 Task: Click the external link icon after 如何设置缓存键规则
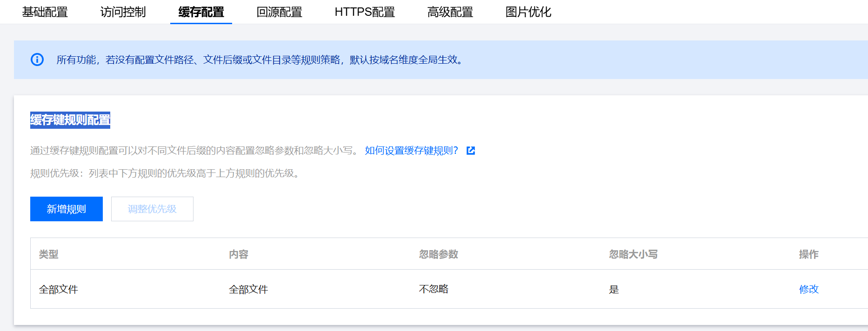click(471, 151)
